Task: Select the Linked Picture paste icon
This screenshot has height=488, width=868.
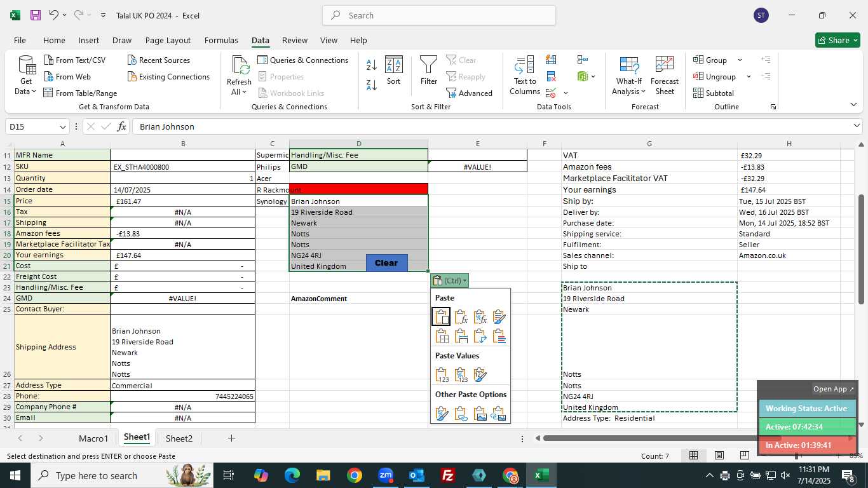Action: tap(499, 414)
